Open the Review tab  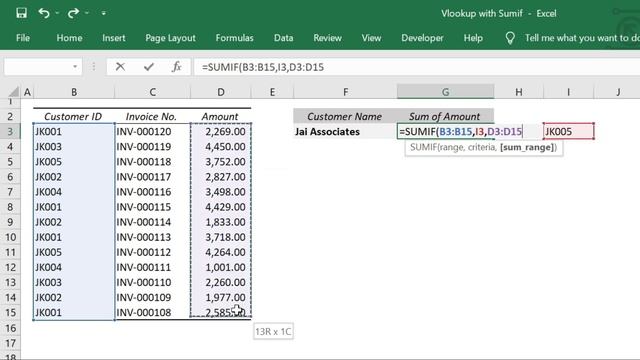[327, 38]
